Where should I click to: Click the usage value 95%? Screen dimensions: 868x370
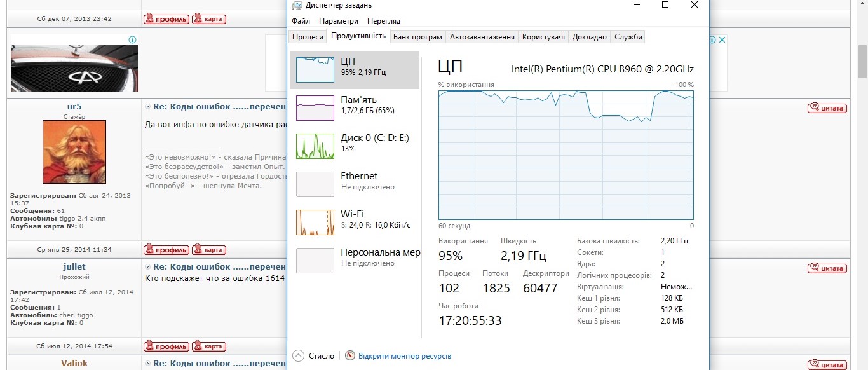pyautogui.click(x=451, y=256)
